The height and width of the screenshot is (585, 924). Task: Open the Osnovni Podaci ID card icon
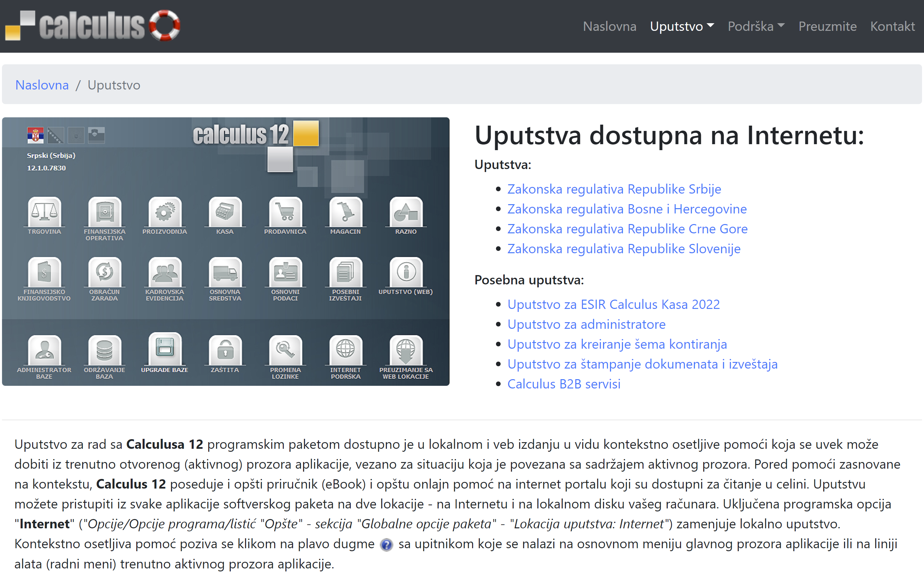[x=285, y=272]
